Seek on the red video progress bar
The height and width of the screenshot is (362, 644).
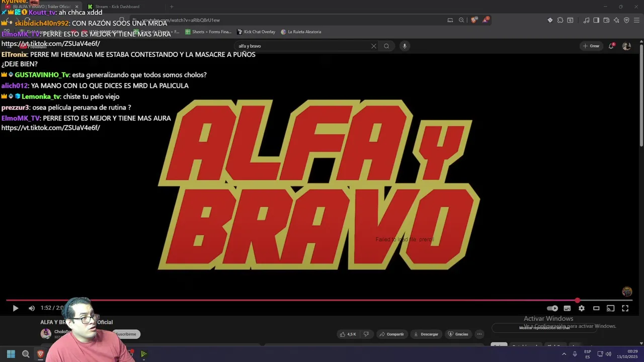tap(319, 300)
